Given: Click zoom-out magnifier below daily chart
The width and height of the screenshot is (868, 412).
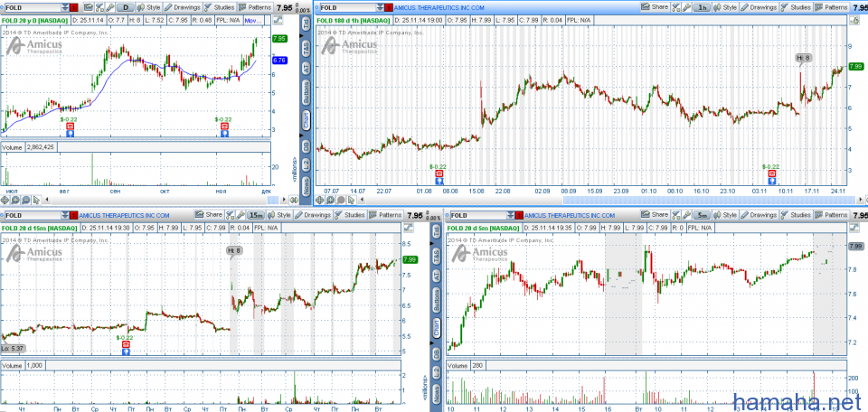Looking at the screenshot, I should click(x=26, y=200).
